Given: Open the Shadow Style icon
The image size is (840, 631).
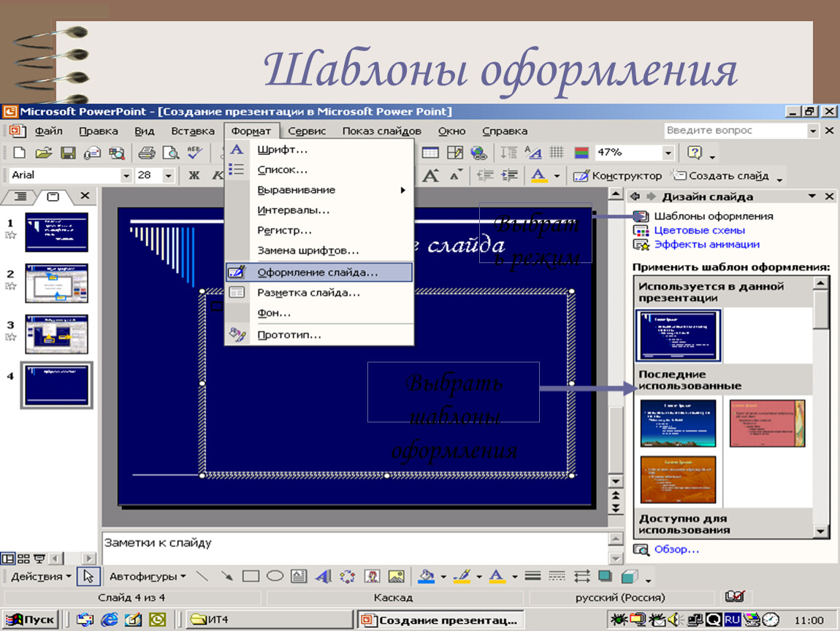Looking at the screenshot, I should 606,576.
